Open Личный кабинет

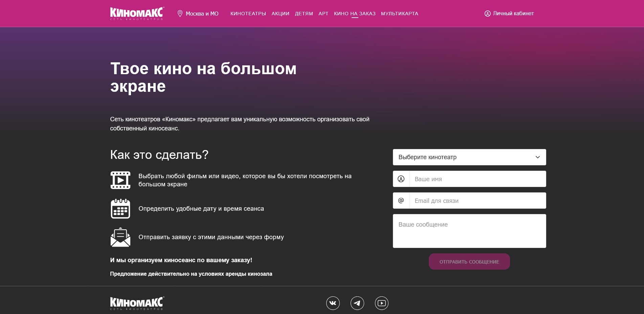tap(513, 14)
